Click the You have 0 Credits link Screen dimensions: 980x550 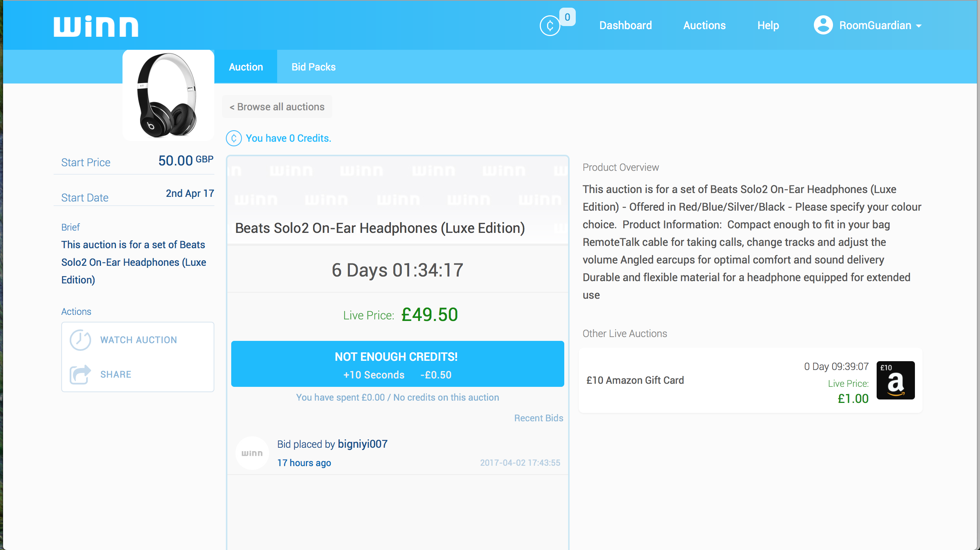(x=288, y=138)
